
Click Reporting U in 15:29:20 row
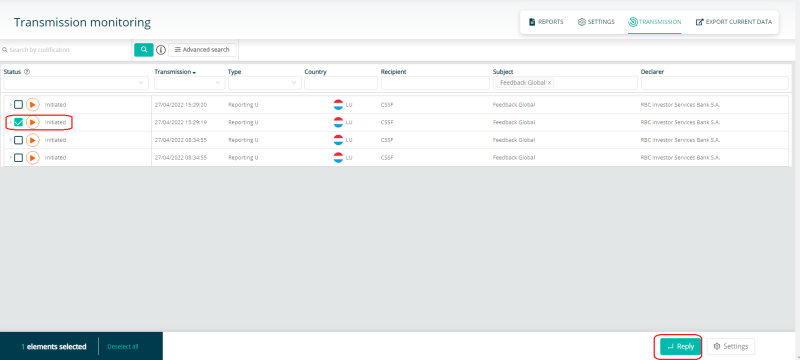pyautogui.click(x=243, y=105)
